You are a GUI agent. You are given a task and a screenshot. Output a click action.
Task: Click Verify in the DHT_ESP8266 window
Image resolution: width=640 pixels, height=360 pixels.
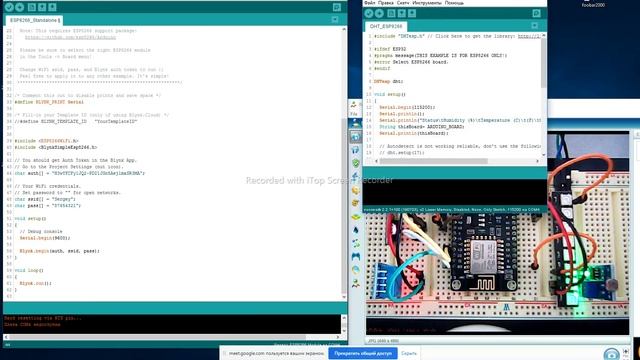click(x=369, y=13)
